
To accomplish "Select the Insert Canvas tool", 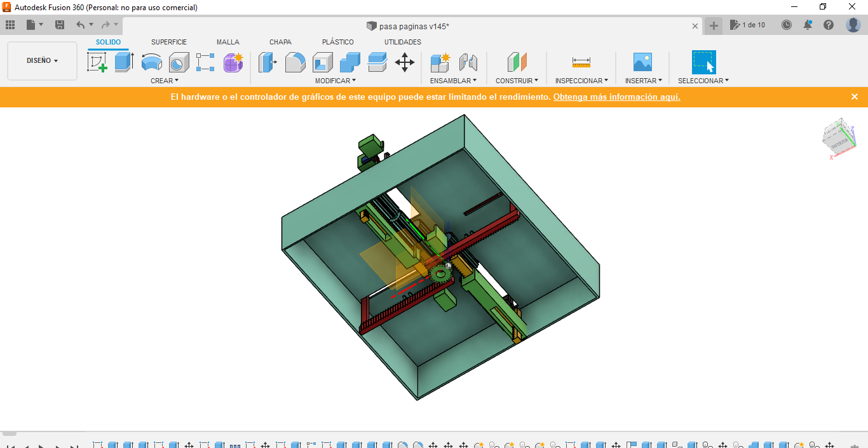I will 644,62.
